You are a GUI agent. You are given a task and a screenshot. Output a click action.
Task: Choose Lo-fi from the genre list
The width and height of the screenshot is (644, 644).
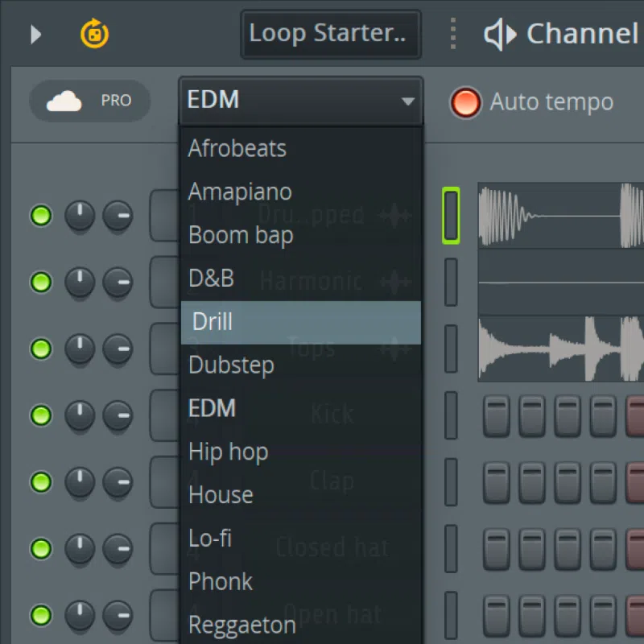coord(300,538)
